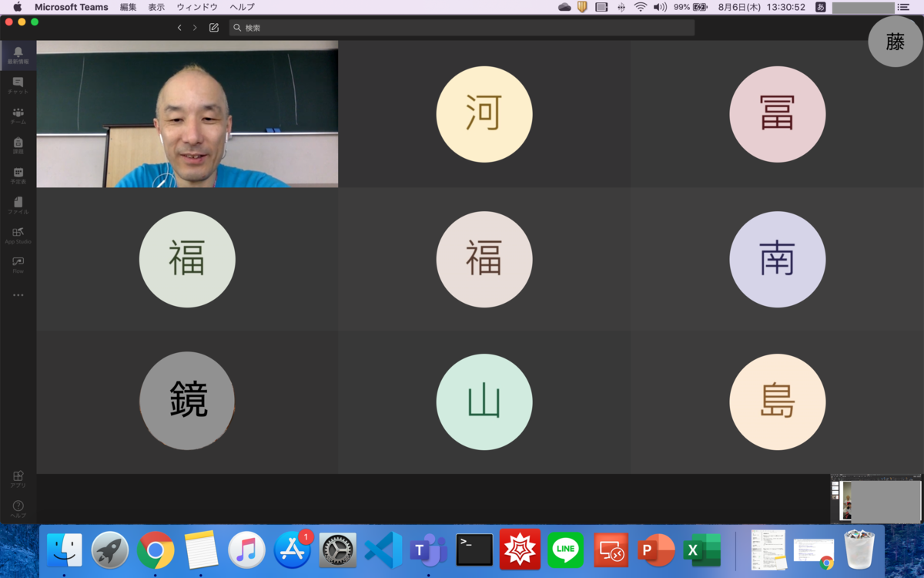
Task: Launch App Studio from the sidebar
Action: click(18, 235)
